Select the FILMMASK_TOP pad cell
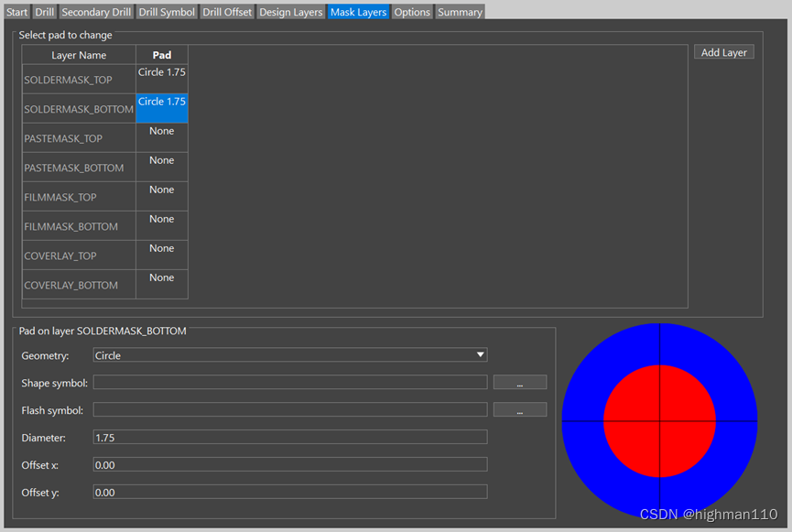 (x=162, y=196)
